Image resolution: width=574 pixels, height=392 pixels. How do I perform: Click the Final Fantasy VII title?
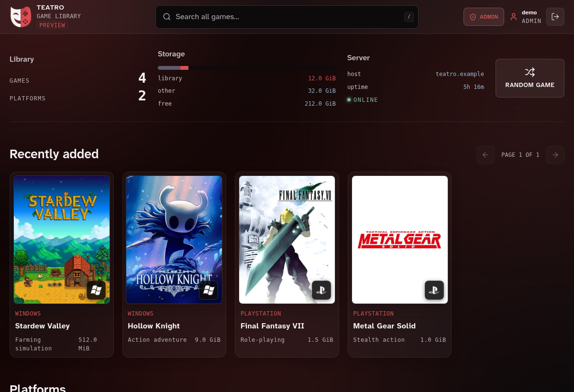click(272, 326)
